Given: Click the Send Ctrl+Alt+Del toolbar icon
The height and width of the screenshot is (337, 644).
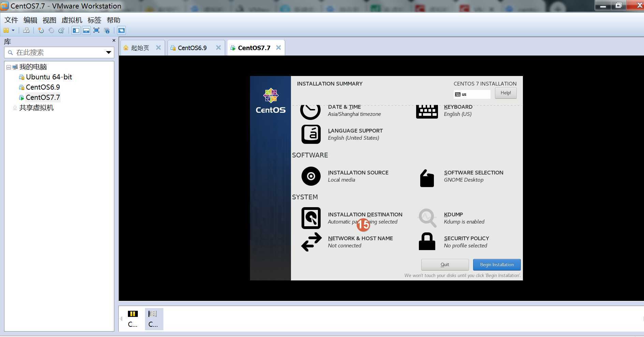Looking at the screenshot, I should 26,30.
